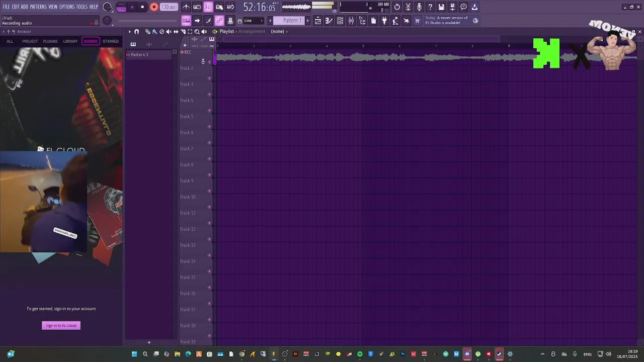Switch browser to STARRED tab
Viewport: 644px width, 362px height.
(111, 41)
